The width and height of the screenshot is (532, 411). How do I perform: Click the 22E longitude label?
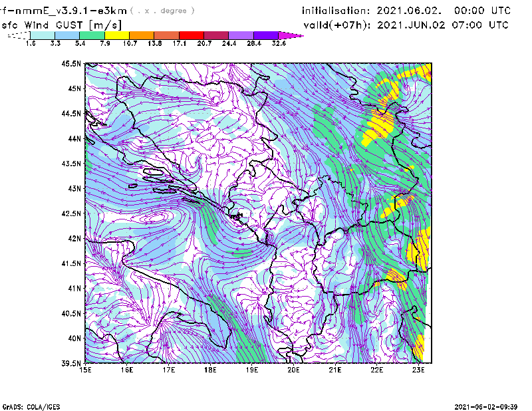(376, 370)
